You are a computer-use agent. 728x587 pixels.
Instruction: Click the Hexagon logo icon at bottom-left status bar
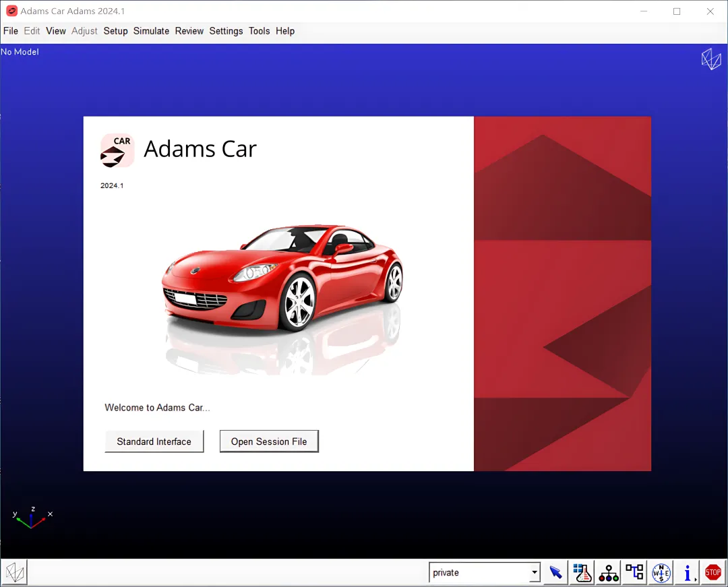point(14,573)
